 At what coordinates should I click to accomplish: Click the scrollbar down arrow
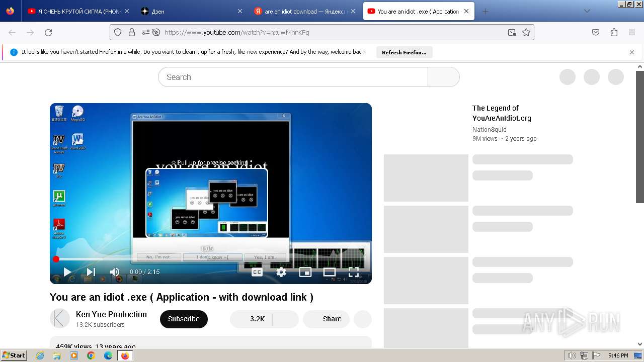pos(640,344)
